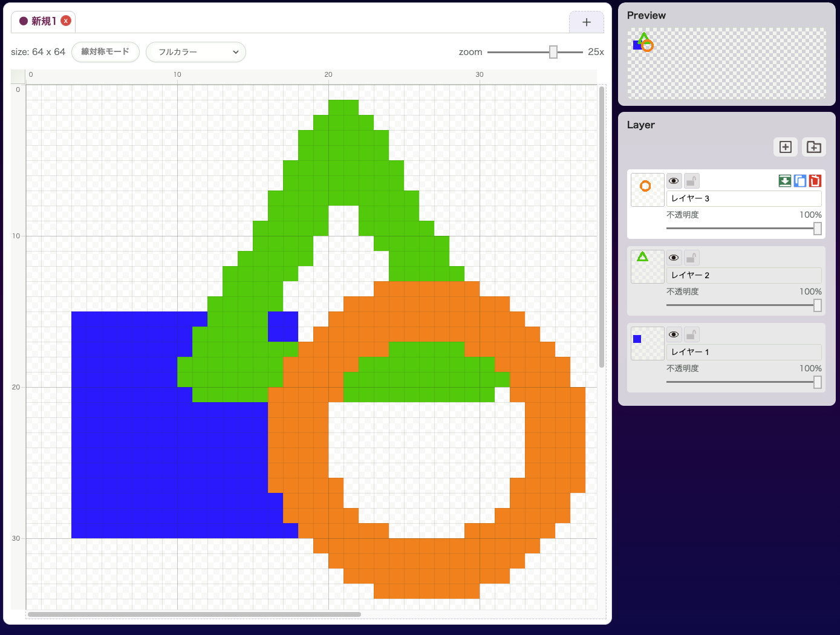Hide レイヤー 2 with its eye icon
The image size is (840, 635).
[674, 258]
